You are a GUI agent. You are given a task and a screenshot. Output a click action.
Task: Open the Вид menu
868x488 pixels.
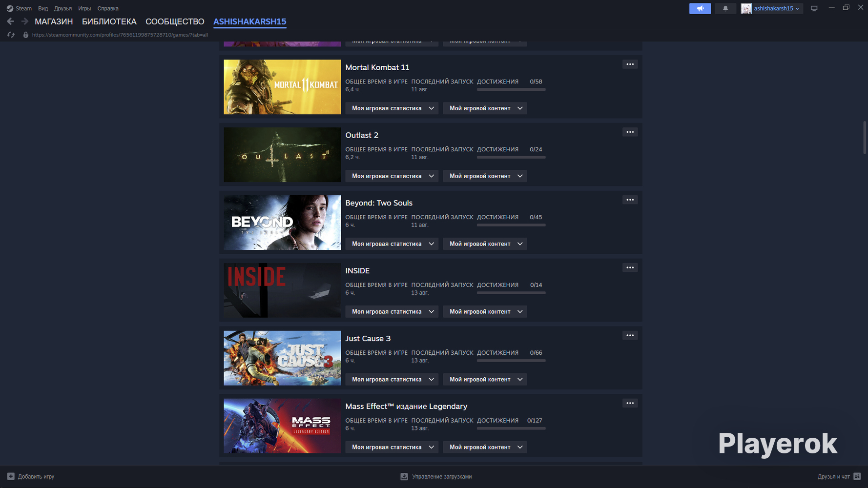click(43, 8)
